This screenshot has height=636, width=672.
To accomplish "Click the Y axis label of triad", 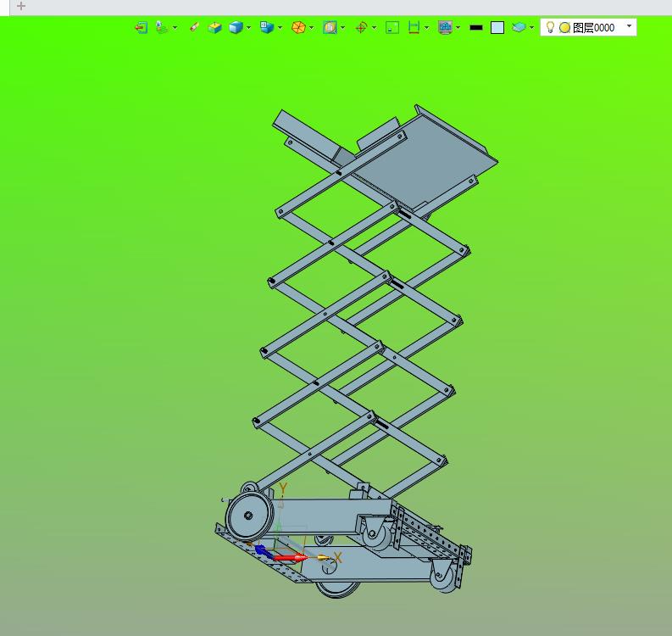I will 283,488.
